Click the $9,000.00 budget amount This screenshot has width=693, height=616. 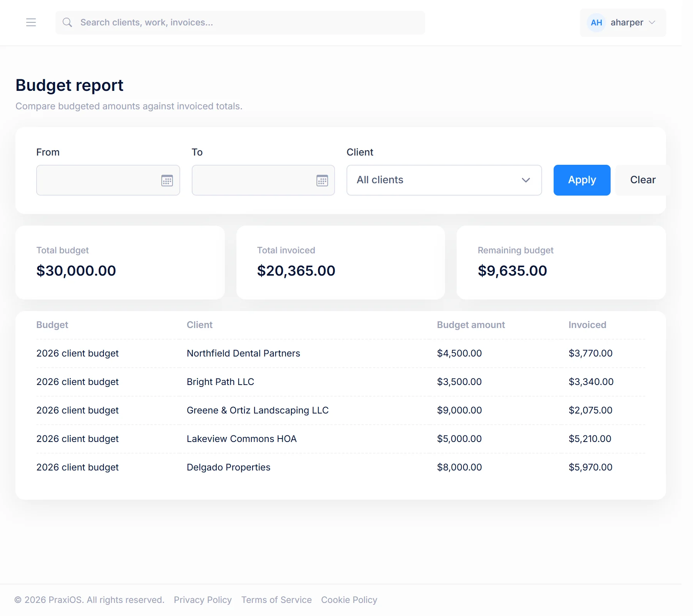(459, 410)
